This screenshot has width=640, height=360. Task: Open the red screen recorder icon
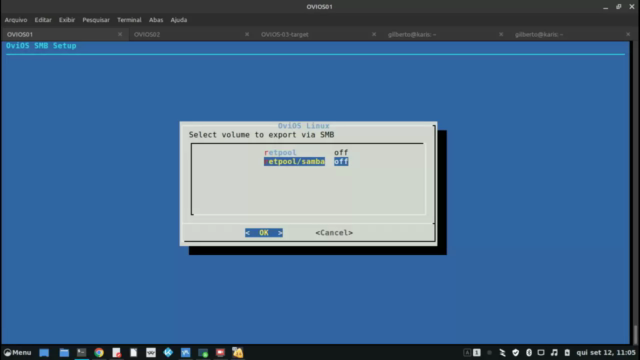[x=220, y=353]
